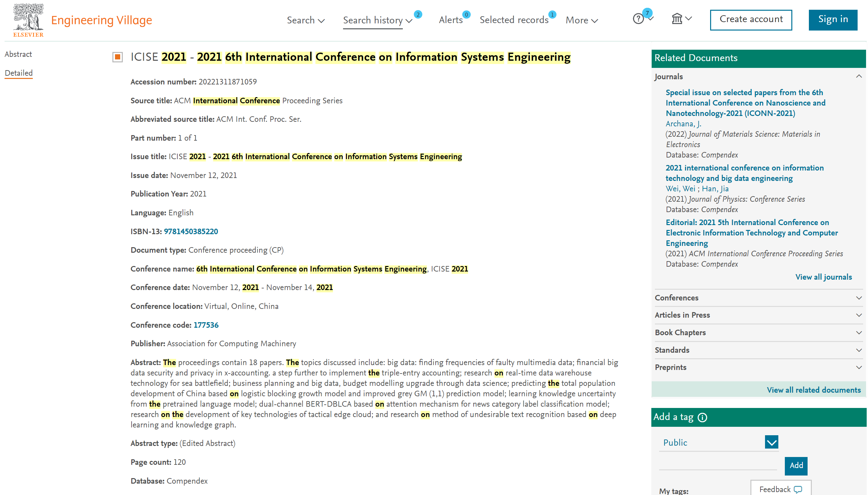Viewport: 868px width, 495px height.
Task: Toggle the record selection checkbox for ICISE 2021
Action: click(x=118, y=57)
